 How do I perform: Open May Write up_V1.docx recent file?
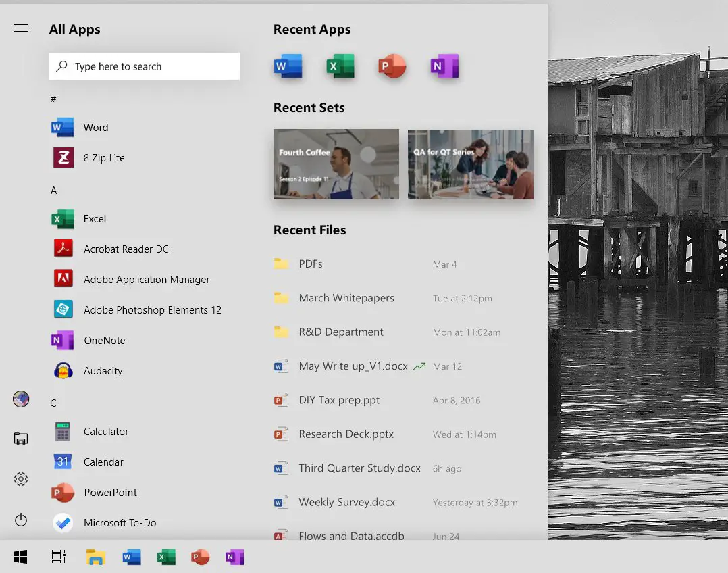point(353,366)
